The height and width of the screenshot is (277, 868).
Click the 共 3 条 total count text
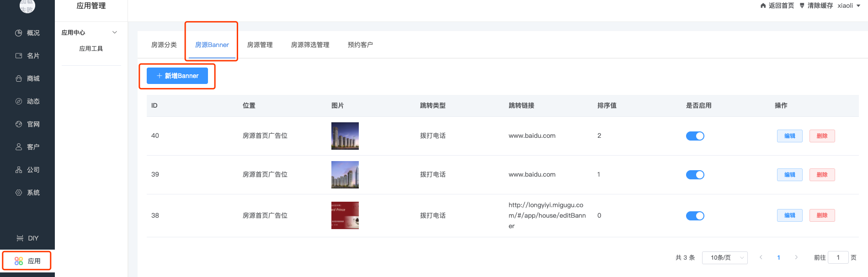click(685, 258)
